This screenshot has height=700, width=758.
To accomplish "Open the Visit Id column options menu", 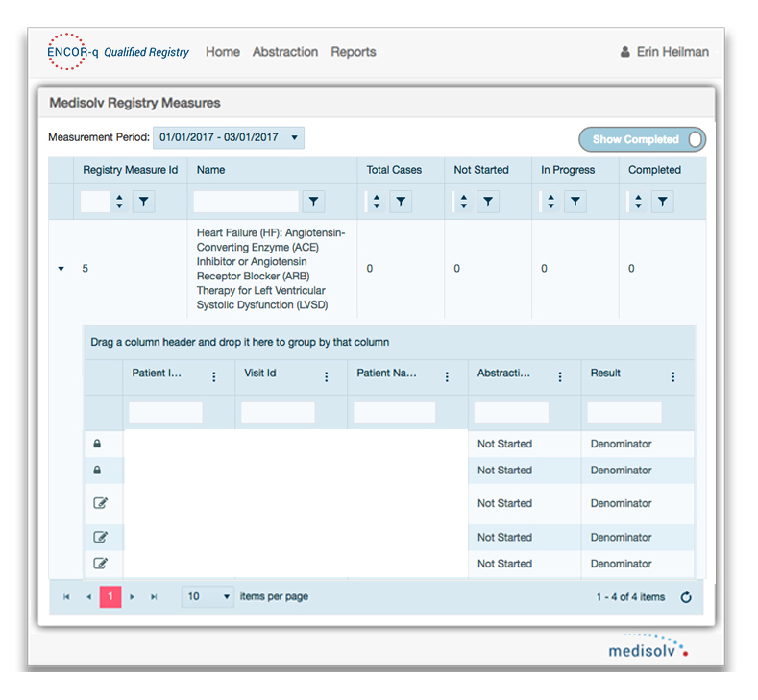I will pyautogui.click(x=327, y=377).
